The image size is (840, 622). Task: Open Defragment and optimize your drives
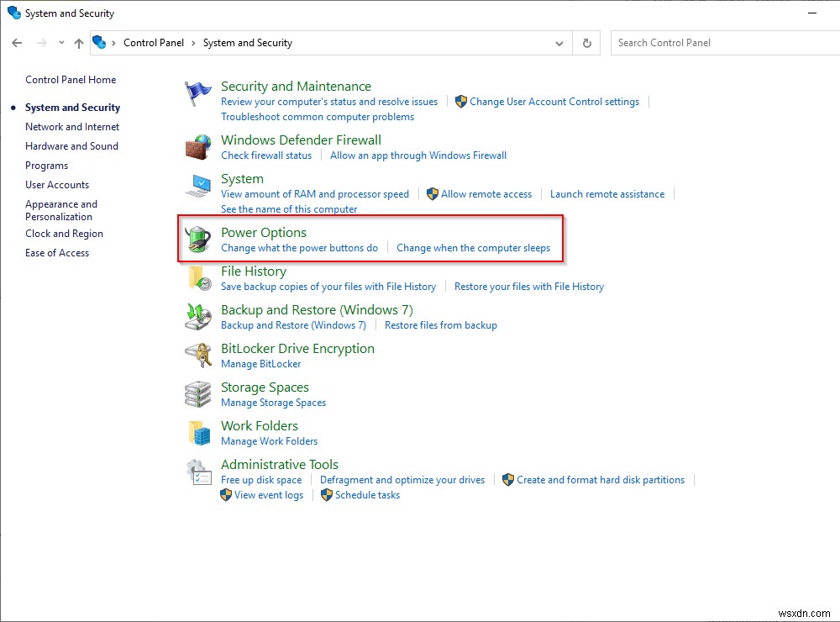click(x=402, y=480)
